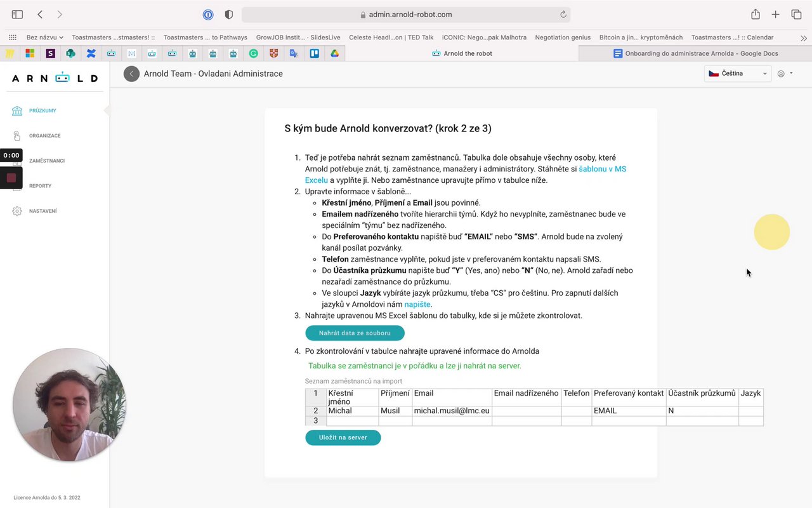Image resolution: width=812 pixels, height=508 pixels.
Task: Open the user account menu
Action: coord(785,74)
